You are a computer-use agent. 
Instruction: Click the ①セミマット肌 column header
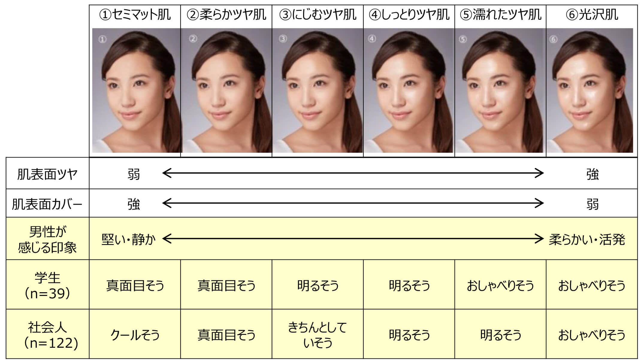tap(135, 15)
